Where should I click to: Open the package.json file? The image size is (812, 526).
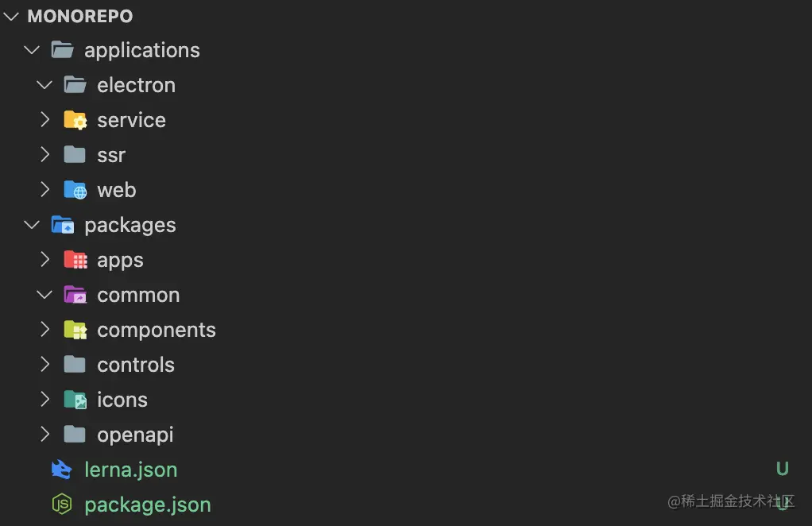pos(148,505)
